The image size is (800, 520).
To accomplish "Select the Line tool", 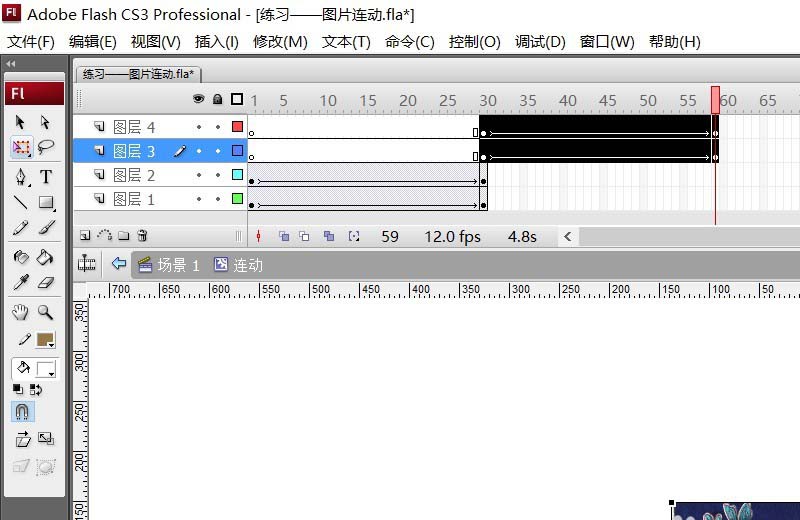I will (x=20, y=203).
